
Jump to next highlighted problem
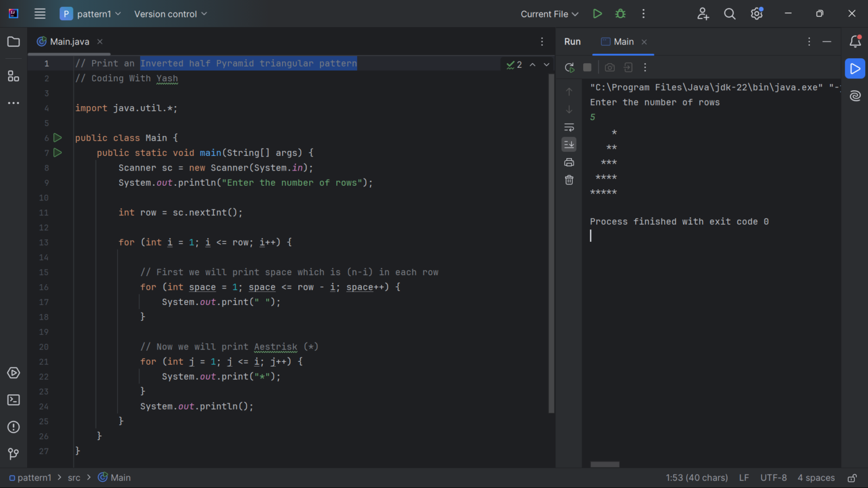pos(546,65)
